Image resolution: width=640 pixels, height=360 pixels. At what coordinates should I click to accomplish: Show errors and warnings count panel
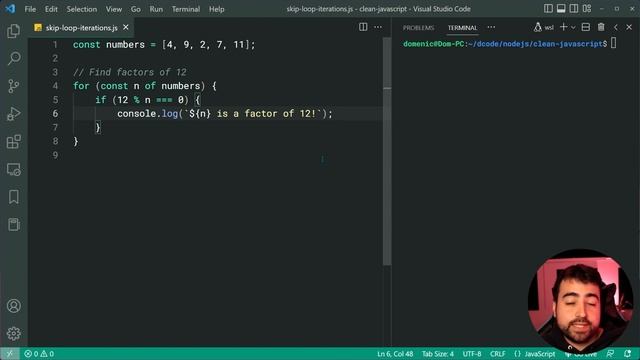coord(39,354)
